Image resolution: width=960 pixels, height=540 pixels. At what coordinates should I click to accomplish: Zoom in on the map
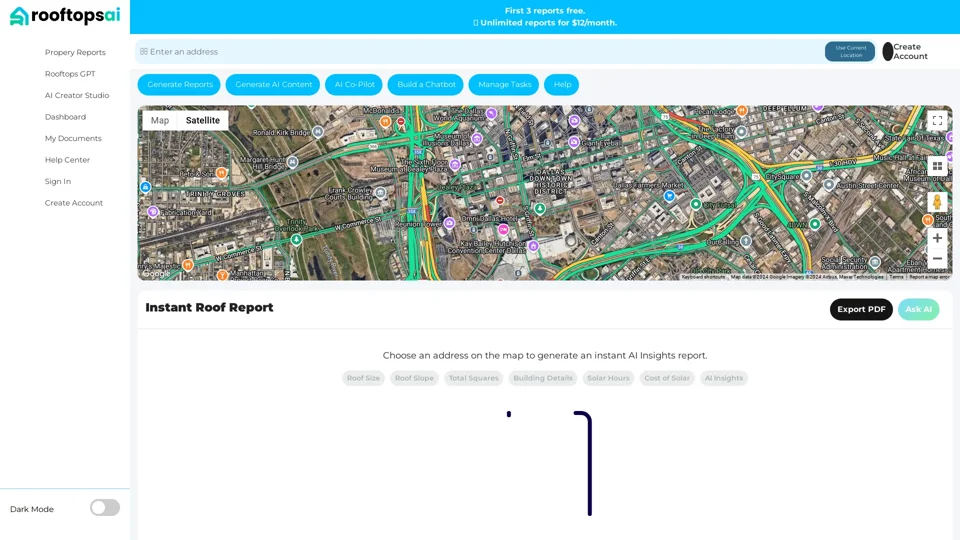(x=937, y=238)
